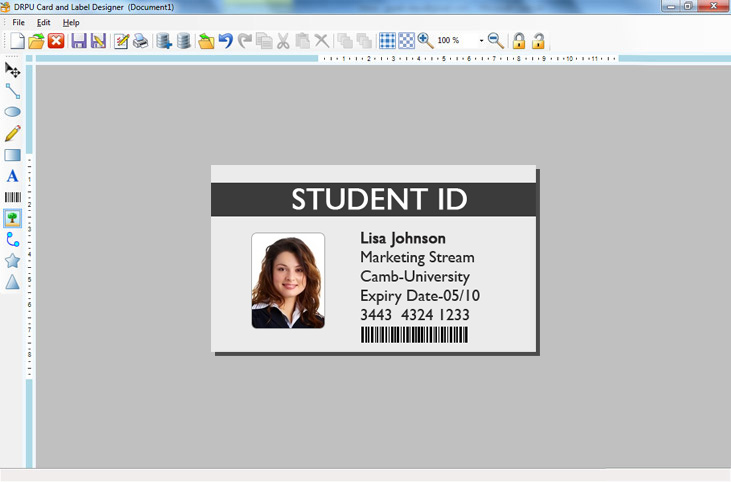Open the Help menu
This screenshot has width=731, height=482.
pos(71,22)
